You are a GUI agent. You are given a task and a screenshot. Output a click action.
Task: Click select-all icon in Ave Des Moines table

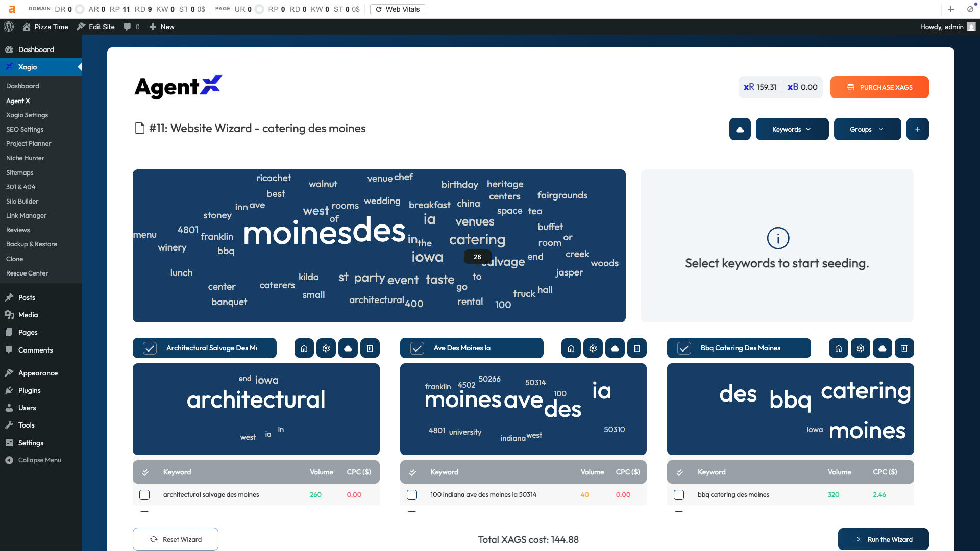[412, 472]
